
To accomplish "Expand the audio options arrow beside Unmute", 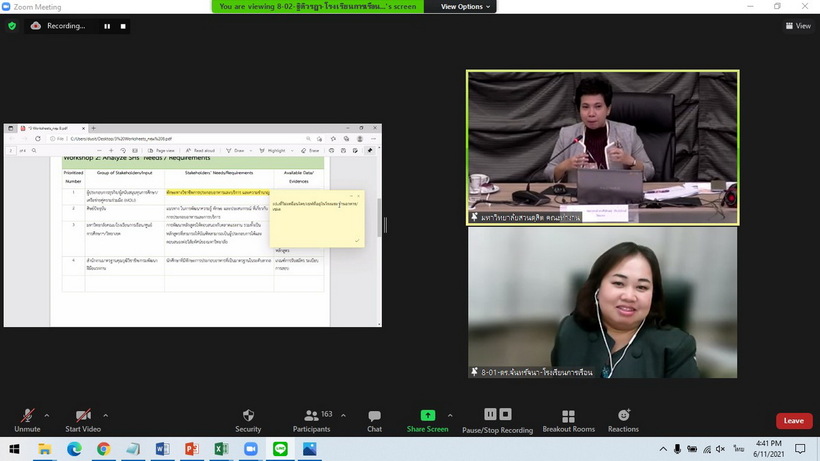I will pos(47,415).
